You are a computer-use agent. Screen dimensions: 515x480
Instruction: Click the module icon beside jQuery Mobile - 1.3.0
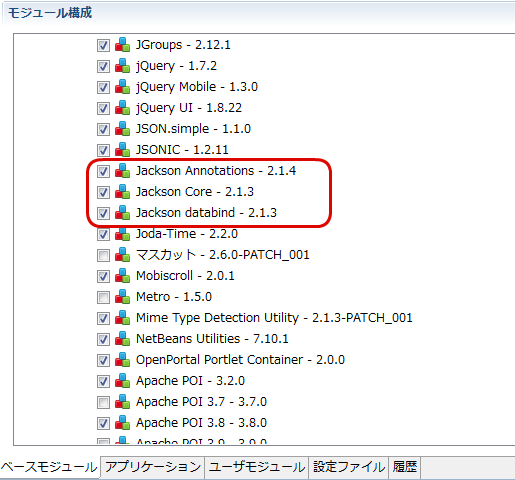(122, 87)
